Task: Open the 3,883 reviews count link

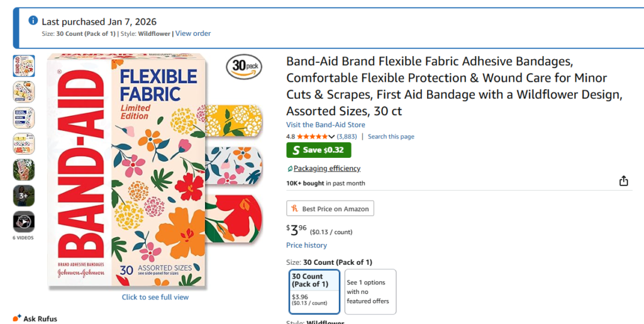Action: tap(347, 137)
